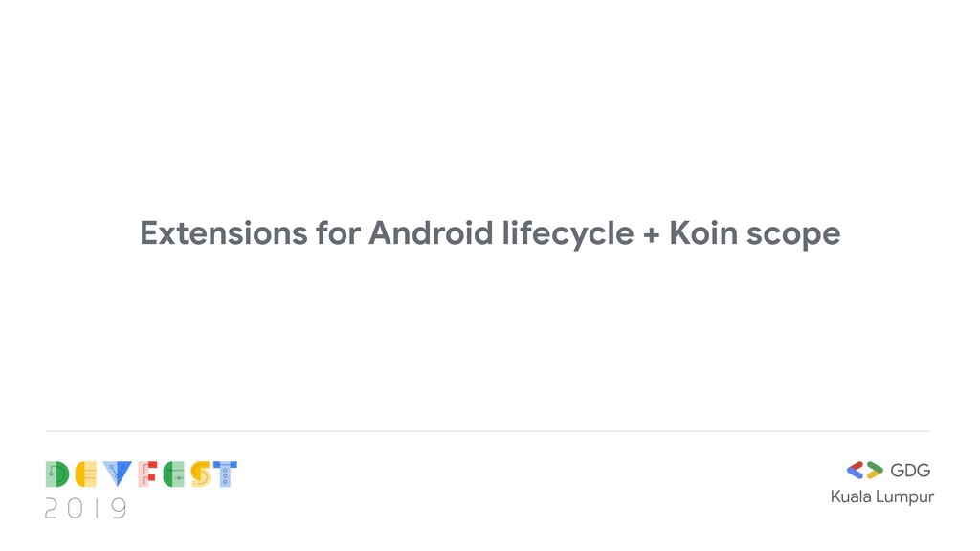980x551 pixels.
Task: Click the GDG right angle bracket icon
Action: click(x=875, y=470)
